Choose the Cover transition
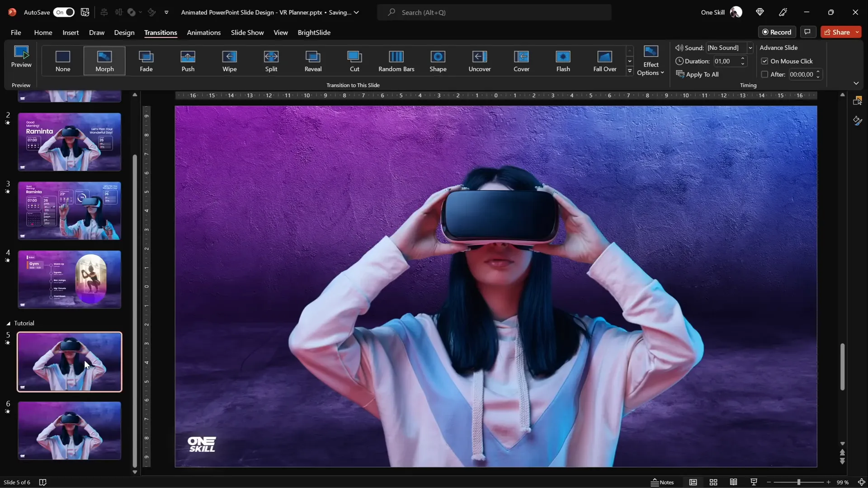Image resolution: width=868 pixels, height=488 pixels. pyautogui.click(x=521, y=61)
